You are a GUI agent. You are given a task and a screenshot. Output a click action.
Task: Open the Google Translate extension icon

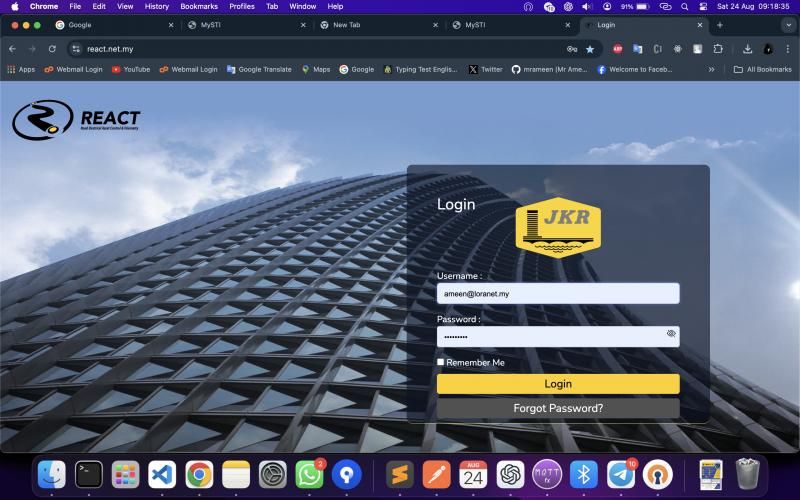click(x=638, y=49)
